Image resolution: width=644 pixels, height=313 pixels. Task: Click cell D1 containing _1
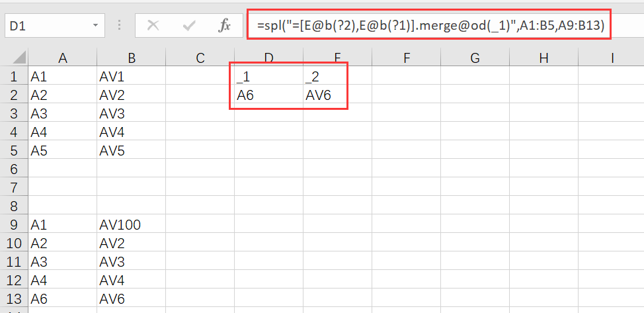[268, 77]
